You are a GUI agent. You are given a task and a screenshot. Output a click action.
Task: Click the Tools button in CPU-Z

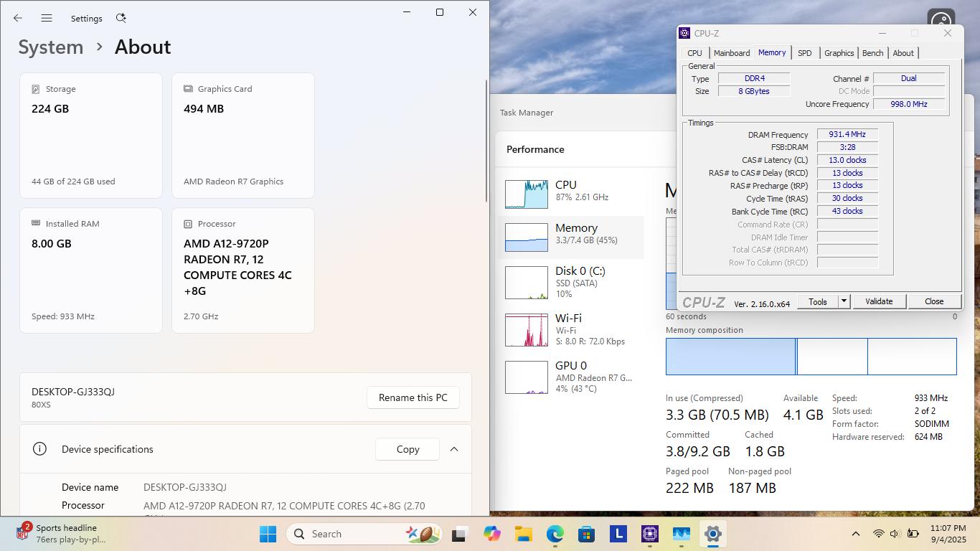[818, 302]
